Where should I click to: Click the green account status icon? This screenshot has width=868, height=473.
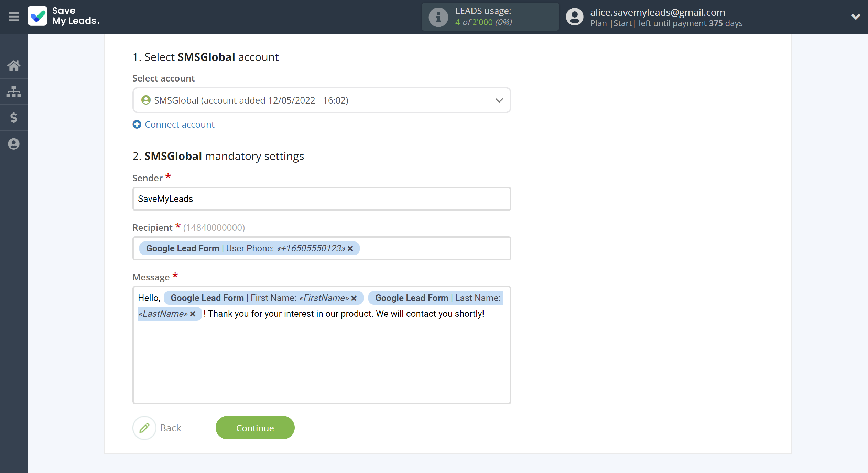(x=146, y=100)
